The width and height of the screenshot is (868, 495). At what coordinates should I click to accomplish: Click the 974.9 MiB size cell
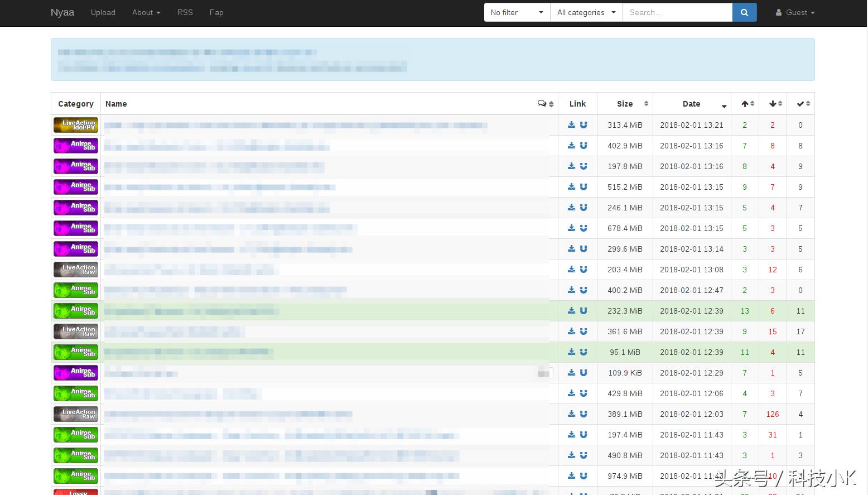[x=625, y=476]
